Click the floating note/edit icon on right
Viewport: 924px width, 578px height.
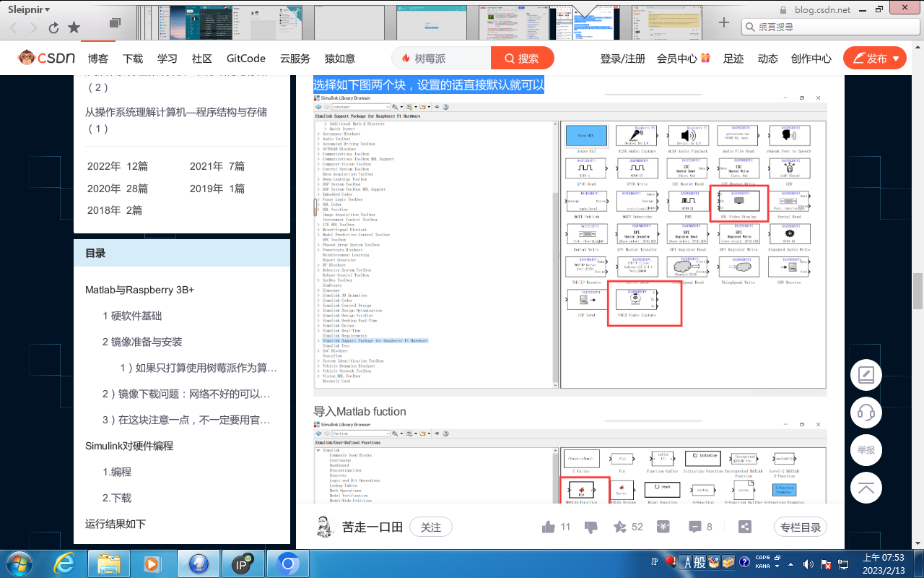(866, 375)
